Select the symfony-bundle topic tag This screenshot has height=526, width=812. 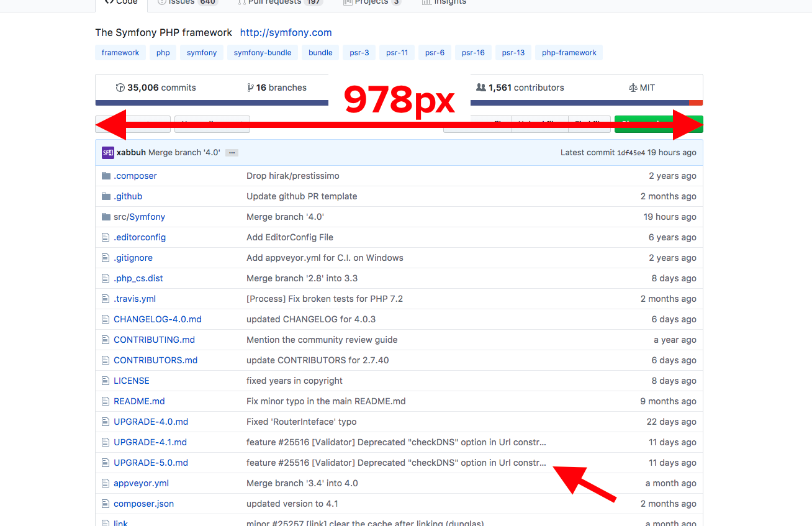(263, 53)
